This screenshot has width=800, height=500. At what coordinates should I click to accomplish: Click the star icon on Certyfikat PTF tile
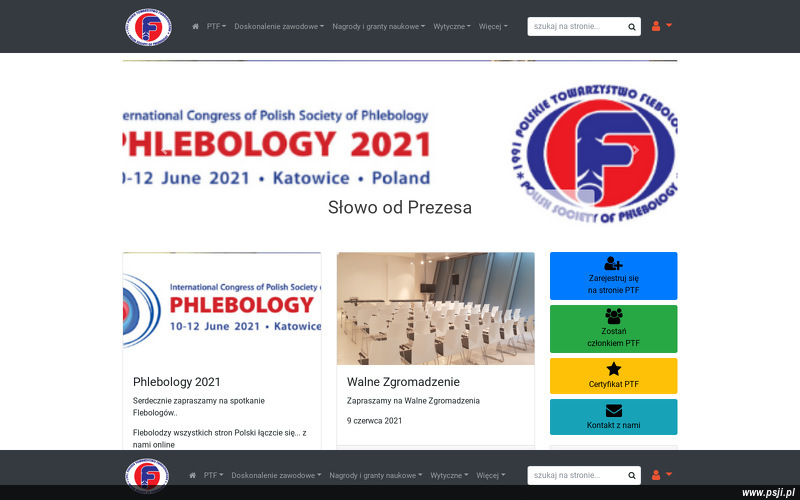coord(614,369)
